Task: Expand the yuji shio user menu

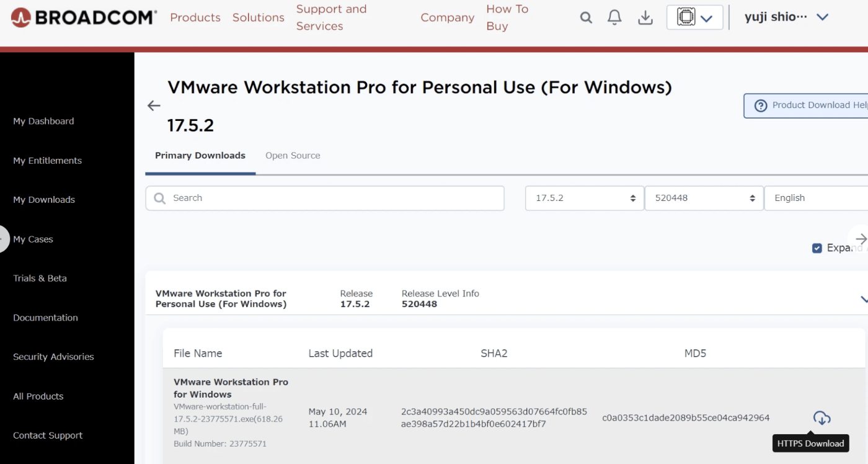Action: click(x=787, y=17)
